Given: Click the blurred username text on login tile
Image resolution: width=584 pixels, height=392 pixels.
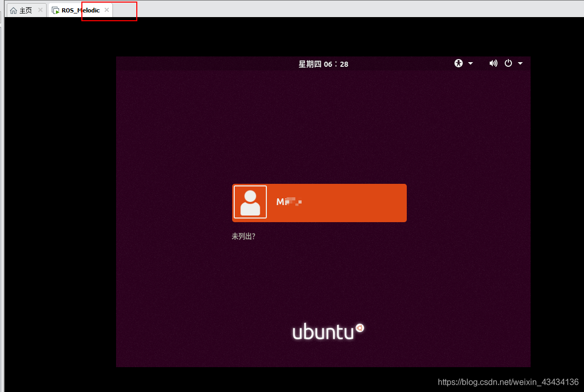Looking at the screenshot, I should point(289,202).
